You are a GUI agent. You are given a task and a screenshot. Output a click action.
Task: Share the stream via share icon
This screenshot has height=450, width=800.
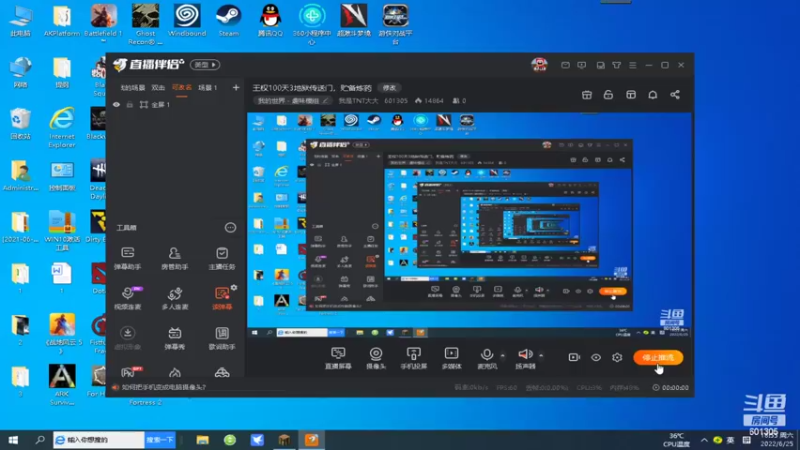tap(674, 95)
